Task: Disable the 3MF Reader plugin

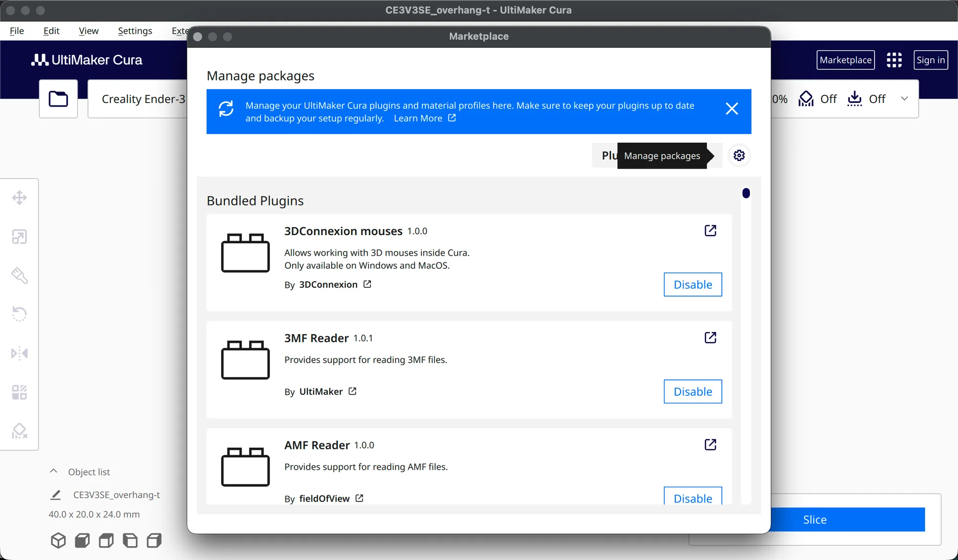Action: [x=693, y=391]
